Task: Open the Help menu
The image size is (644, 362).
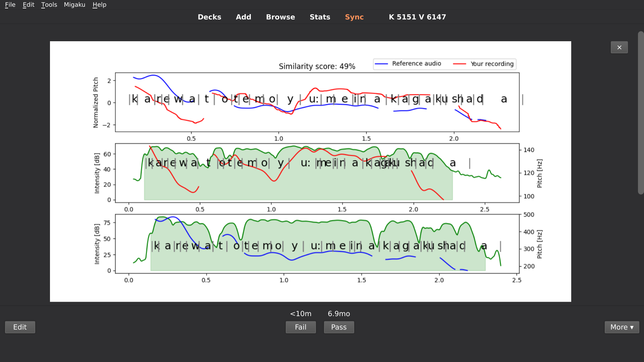Action: click(99, 5)
